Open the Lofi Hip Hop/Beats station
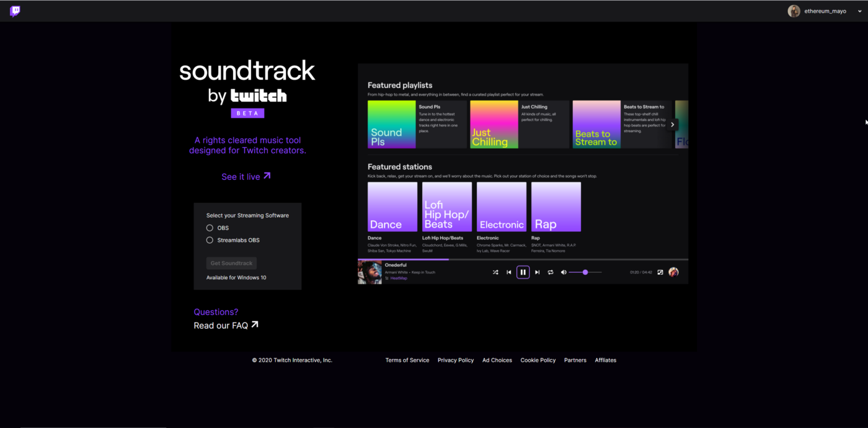The height and width of the screenshot is (428, 868). (x=446, y=206)
